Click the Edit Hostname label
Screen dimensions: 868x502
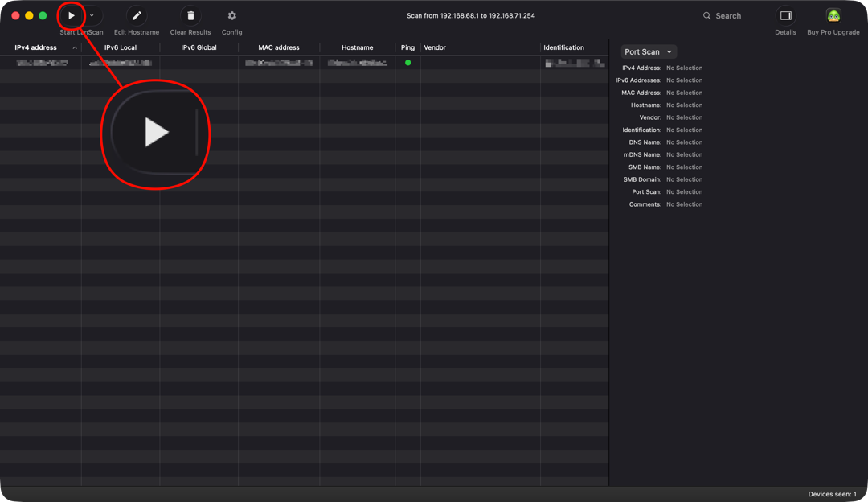[x=137, y=32]
